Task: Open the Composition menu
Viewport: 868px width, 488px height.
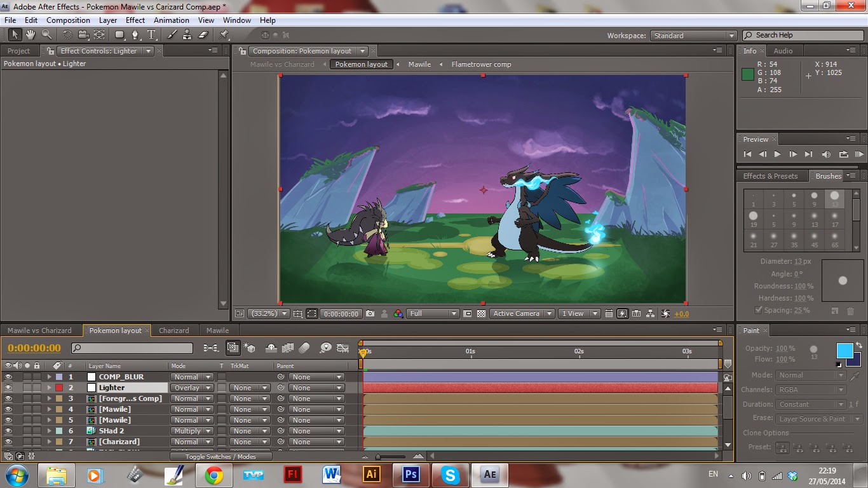Action: tap(68, 20)
